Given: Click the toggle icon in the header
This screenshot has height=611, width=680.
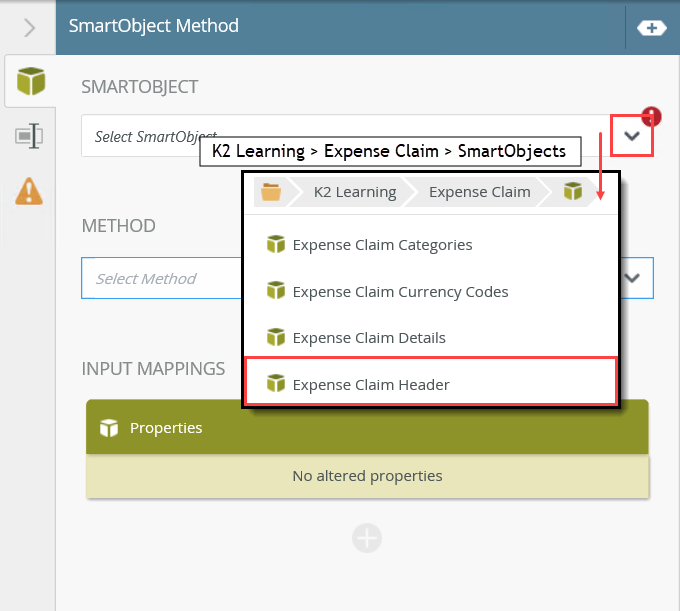Looking at the screenshot, I should (x=651, y=28).
